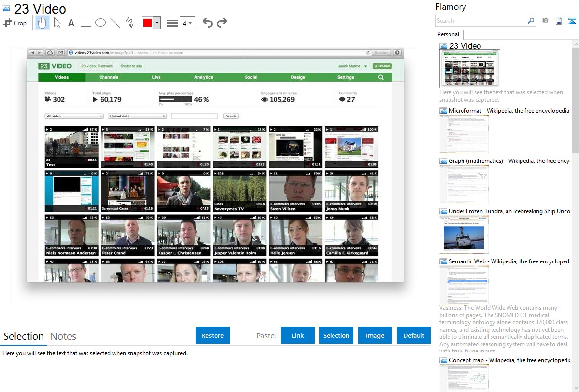Click the red color swatch

pyautogui.click(x=147, y=23)
